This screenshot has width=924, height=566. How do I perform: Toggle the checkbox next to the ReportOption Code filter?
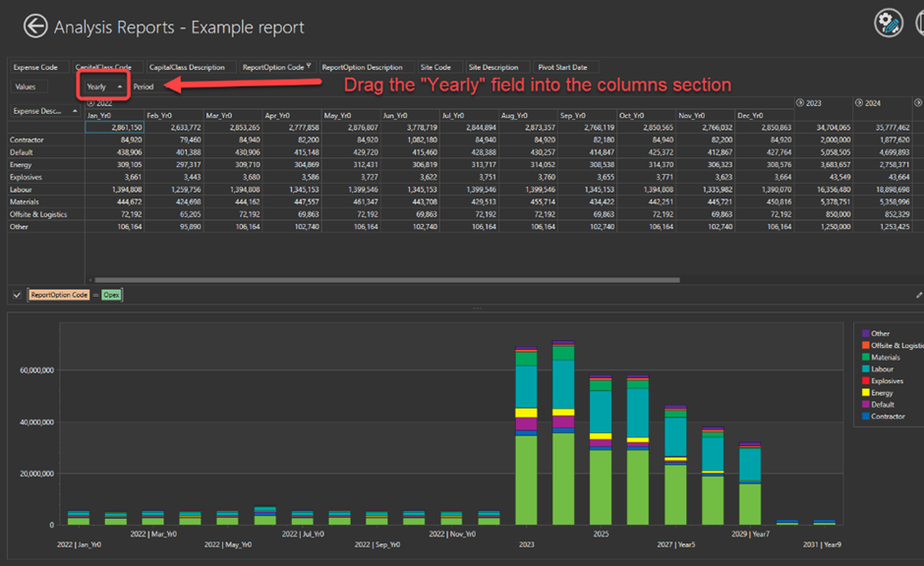coord(15,294)
